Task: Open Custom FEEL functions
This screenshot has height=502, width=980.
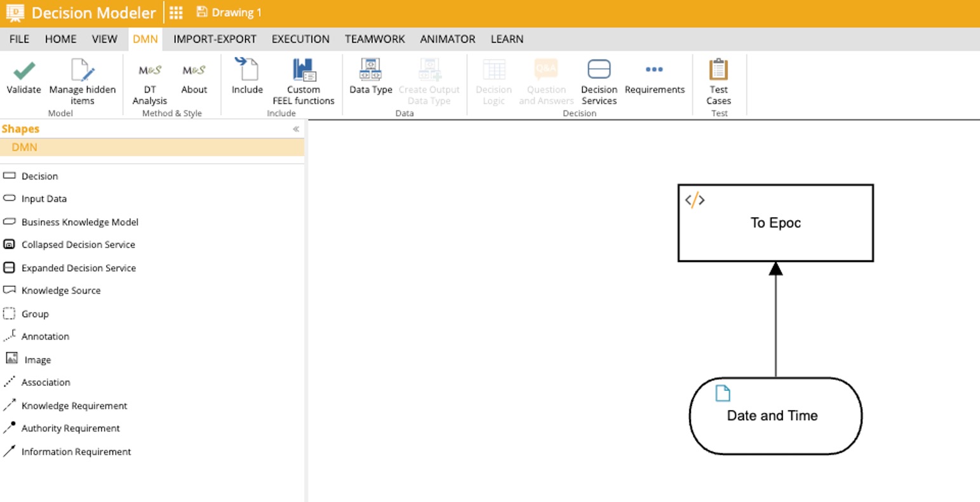Action: pyautogui.click(x=304, y=70)
